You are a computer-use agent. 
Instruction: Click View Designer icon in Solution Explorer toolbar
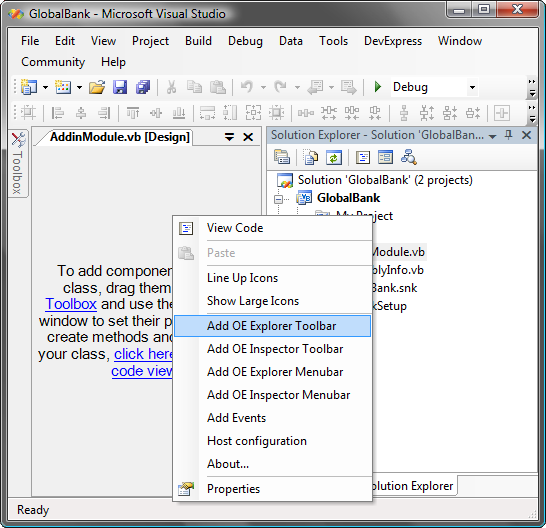[x=385, y=157]
